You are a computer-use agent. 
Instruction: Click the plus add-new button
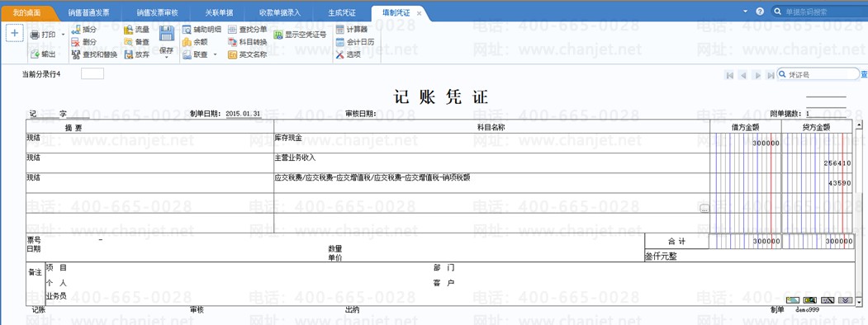14,33
